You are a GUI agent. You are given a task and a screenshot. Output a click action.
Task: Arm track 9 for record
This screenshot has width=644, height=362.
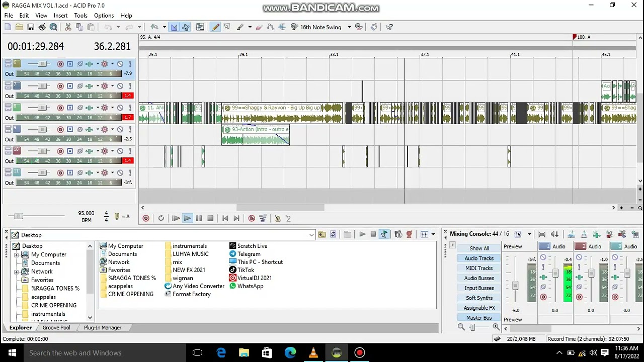(60, 129)
